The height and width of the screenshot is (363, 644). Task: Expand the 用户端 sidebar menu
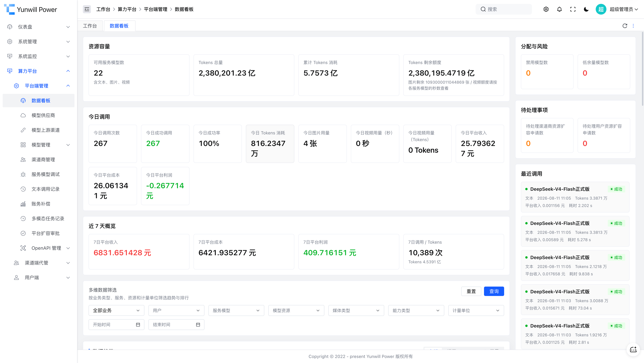[39, 277]
